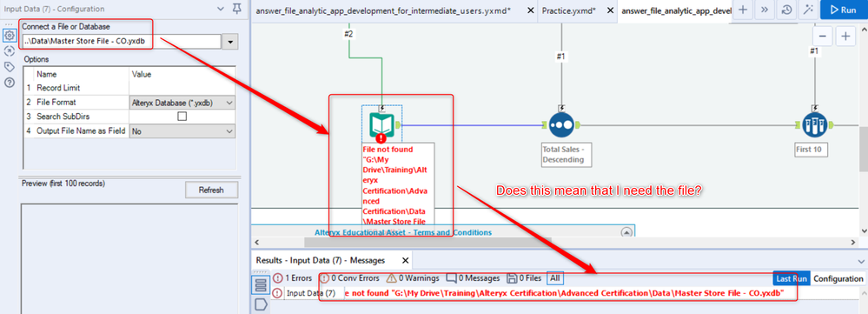Run the workflow
The width and height of the screenshot is (868, 314).
pyautogui.click(x=844, y=10)
